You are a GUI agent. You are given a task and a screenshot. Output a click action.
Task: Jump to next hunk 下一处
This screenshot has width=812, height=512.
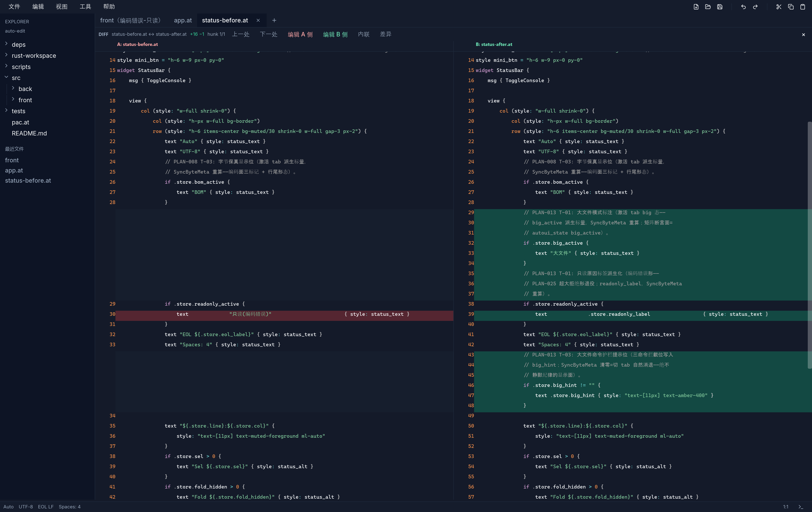point(269,34)
